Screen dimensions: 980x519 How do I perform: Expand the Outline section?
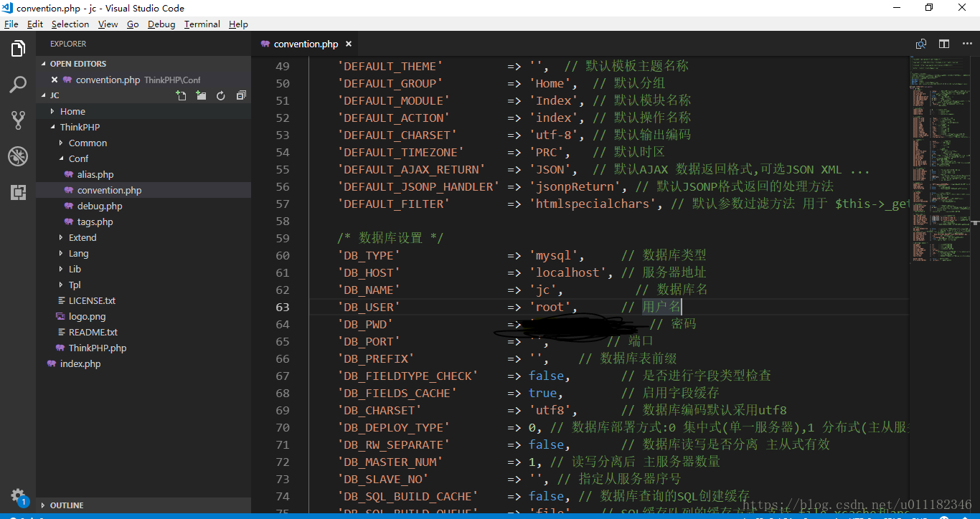tap(143, 505)
